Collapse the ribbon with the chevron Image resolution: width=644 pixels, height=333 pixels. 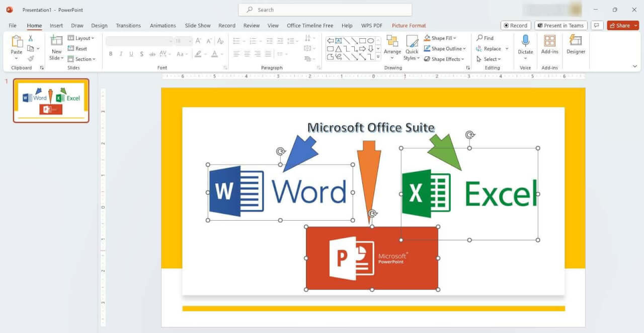[635, 66]
